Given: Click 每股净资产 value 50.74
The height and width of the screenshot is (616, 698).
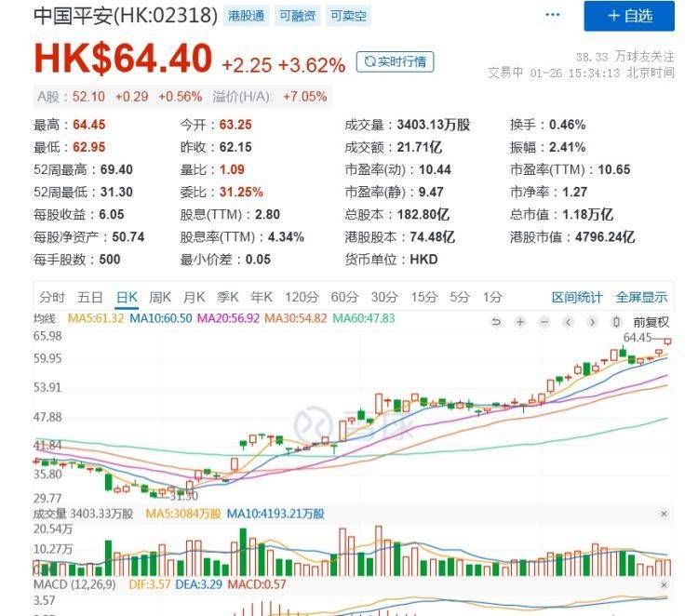Looking at the screenshot, I should click(x=128, y=236).
